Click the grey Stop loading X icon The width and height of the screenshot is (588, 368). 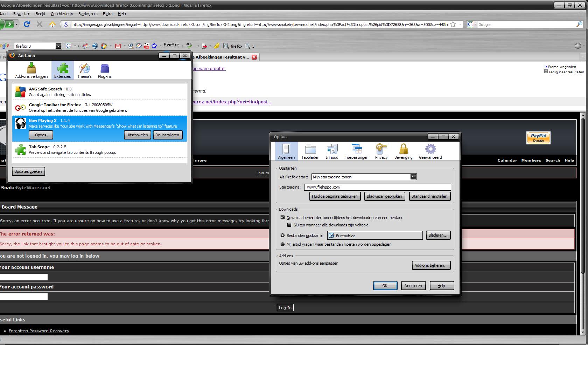tap(40, 24)
